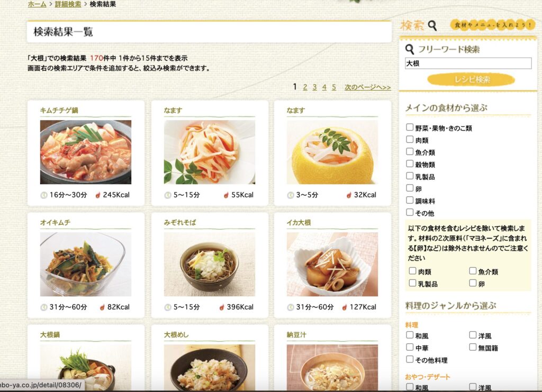Click the clock icon next to 3〜5分
Image resolution: width=542 pixels, height=392 pixels.
291,195
